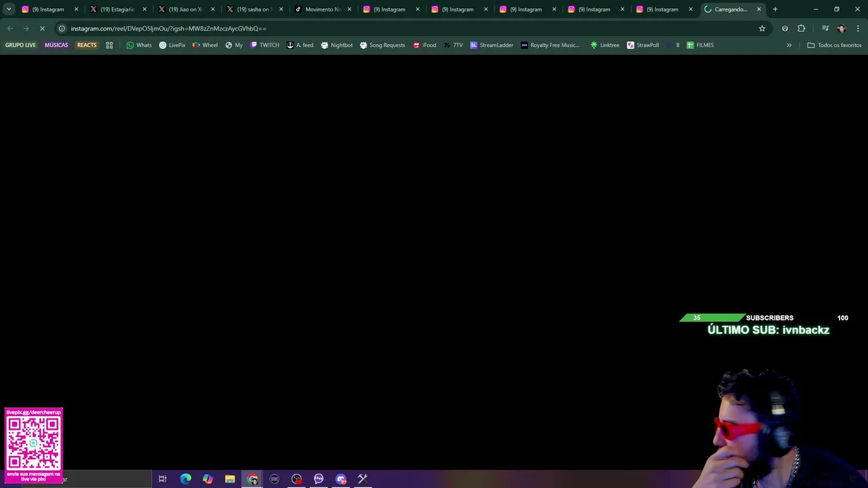Close the sasha on X tab
868x488 pixels.
point(281,9)
